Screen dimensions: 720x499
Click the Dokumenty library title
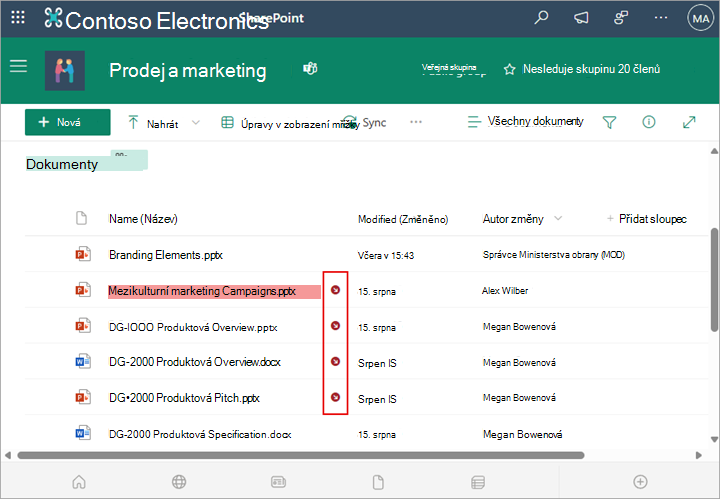coord(62,164)
